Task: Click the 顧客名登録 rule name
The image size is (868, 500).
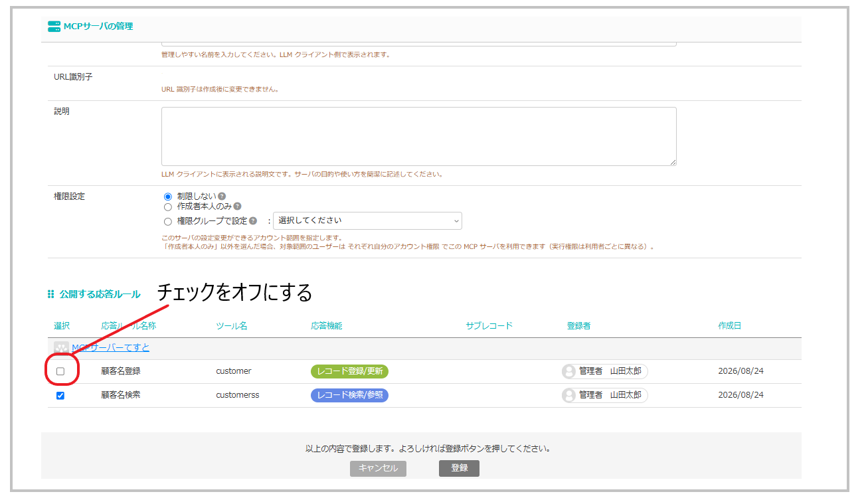Action: pos(121,371)
